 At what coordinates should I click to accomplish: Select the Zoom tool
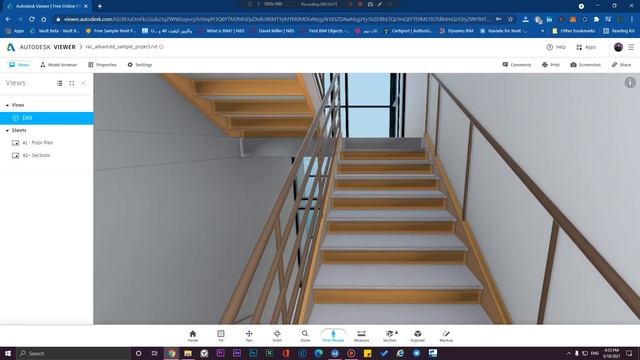(x=305, y=336)
